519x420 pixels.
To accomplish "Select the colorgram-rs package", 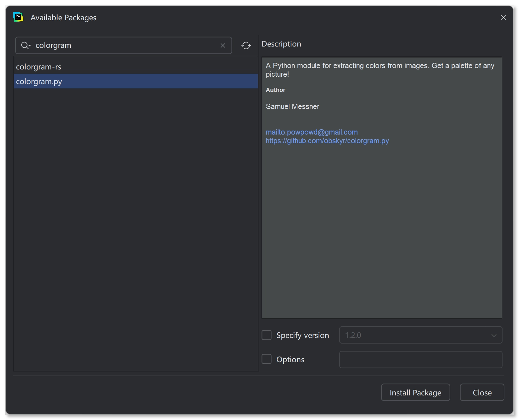I will point(39,67).
